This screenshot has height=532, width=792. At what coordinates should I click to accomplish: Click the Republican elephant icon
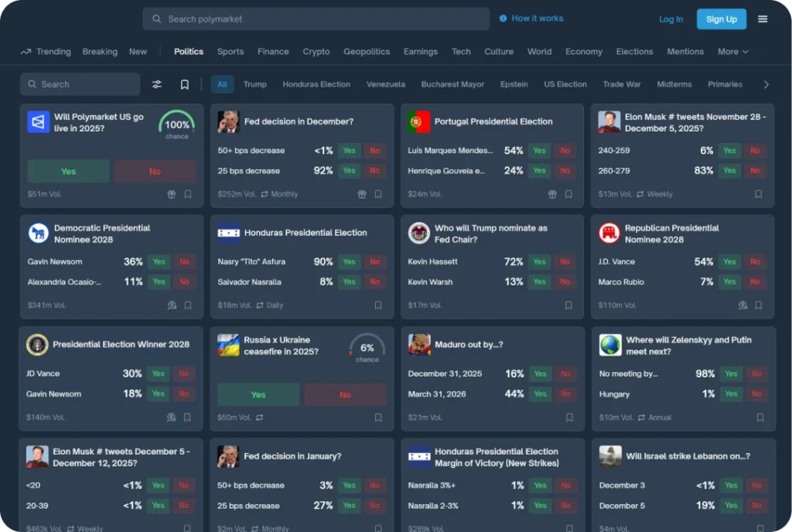(609, 234)
